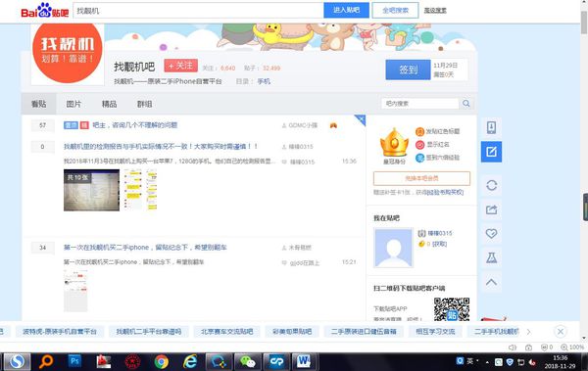
Task: Click the mobile download icon in sidebar
Action: [x=491, y=127]
